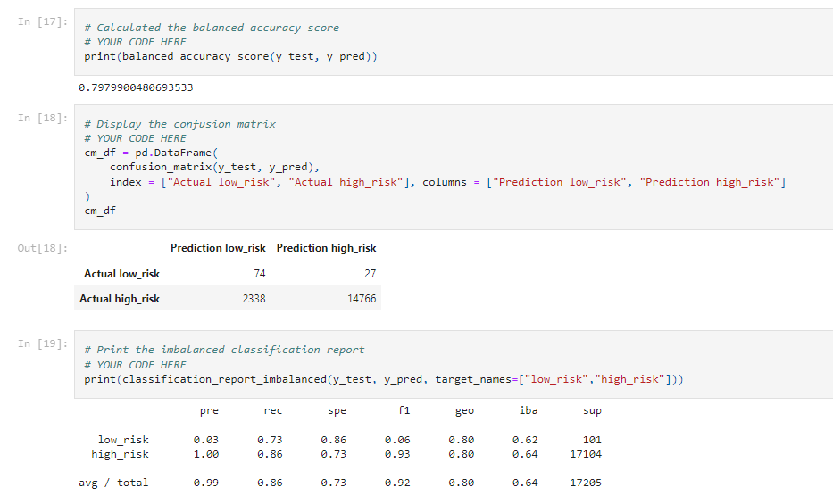Click the table cell with value 14766
This screenshot has height=504, width=833.
tap(362, 299)
